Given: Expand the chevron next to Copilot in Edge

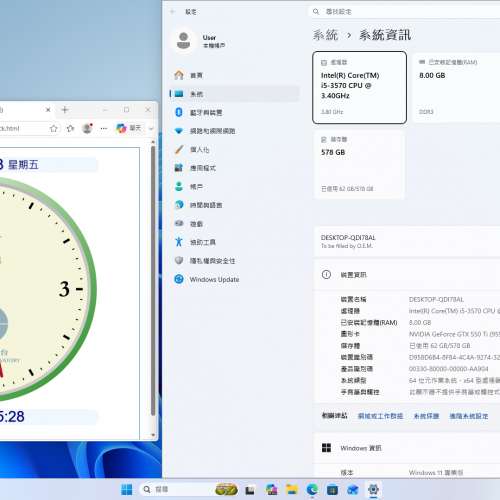Looking at the screenshot, I should point(151,128).
